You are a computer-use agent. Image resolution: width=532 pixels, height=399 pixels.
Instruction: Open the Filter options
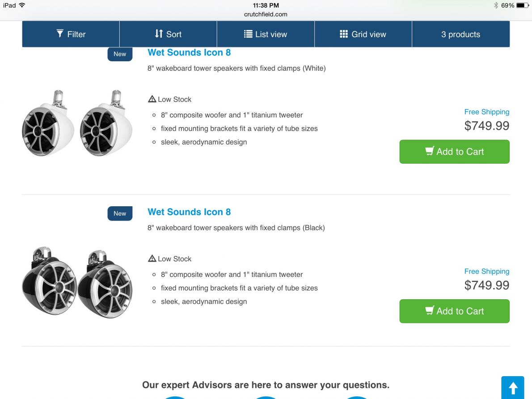click(71, 34)
